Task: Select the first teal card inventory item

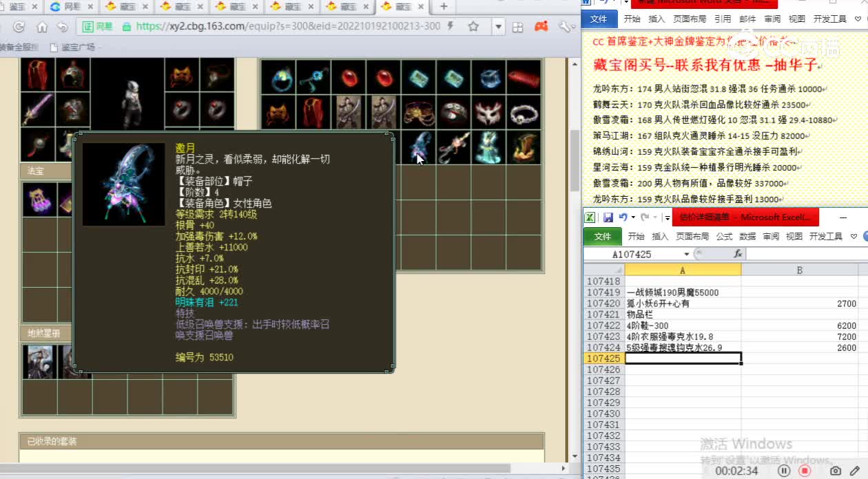Action: 419,78
